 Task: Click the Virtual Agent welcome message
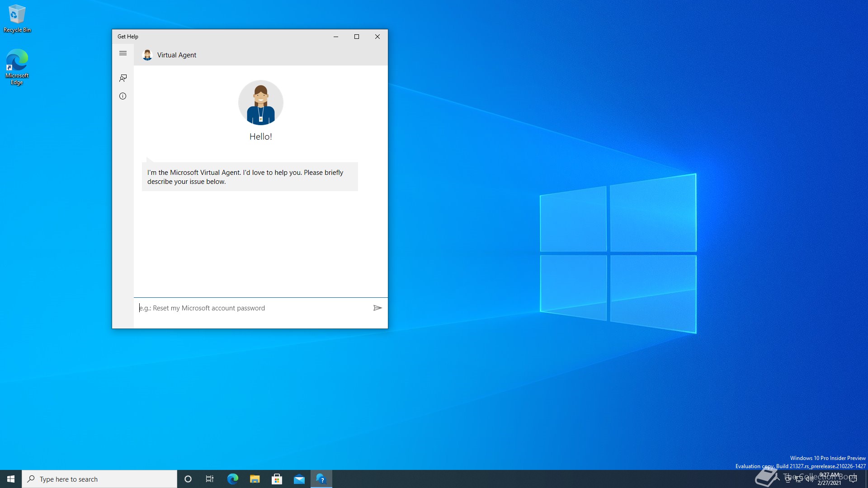(x=250, y=177)
